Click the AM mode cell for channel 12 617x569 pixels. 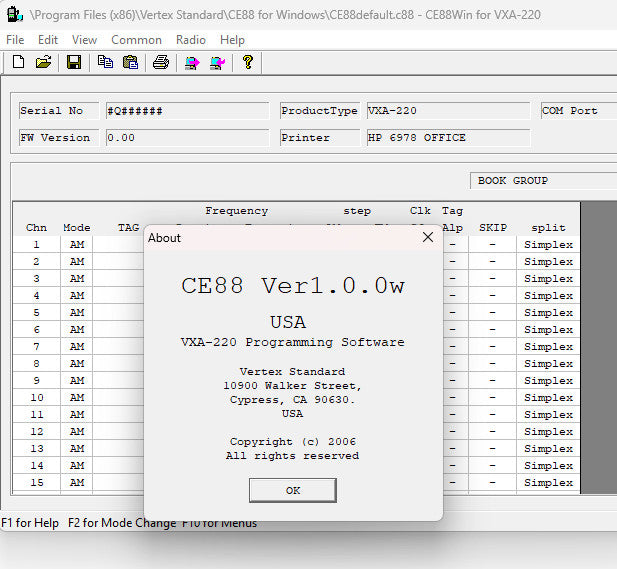(x=77, y=432)
